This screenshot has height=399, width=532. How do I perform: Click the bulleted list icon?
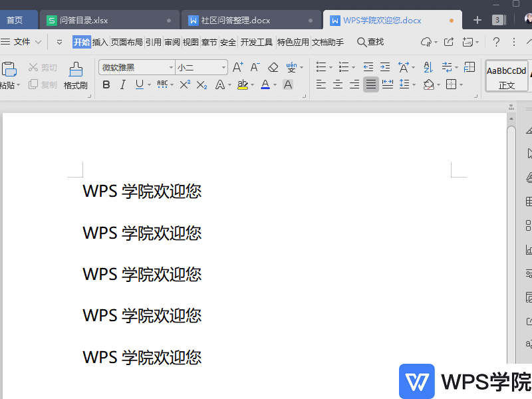click(x=321, y=67)
